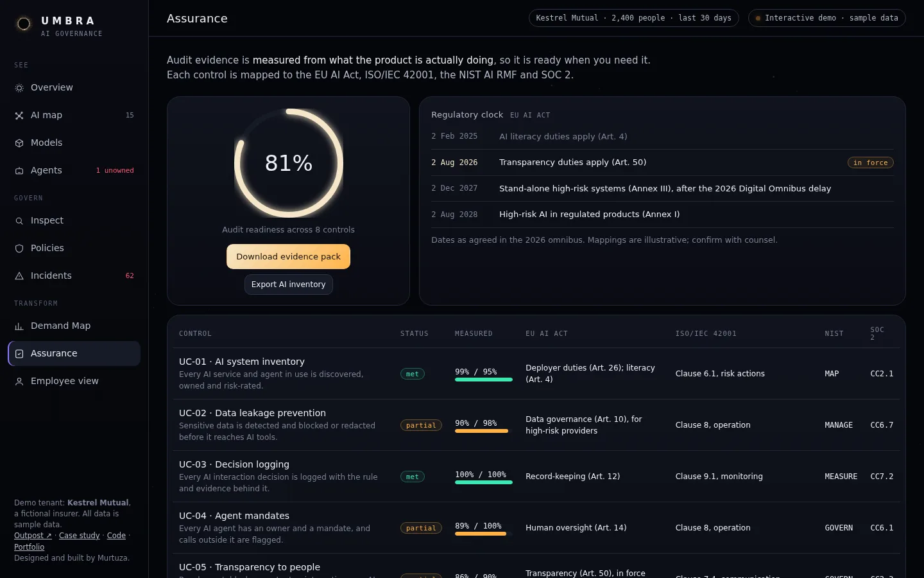
Task: Click the UC-02 orange measured progress bar
Action: (x=484, y=431)
